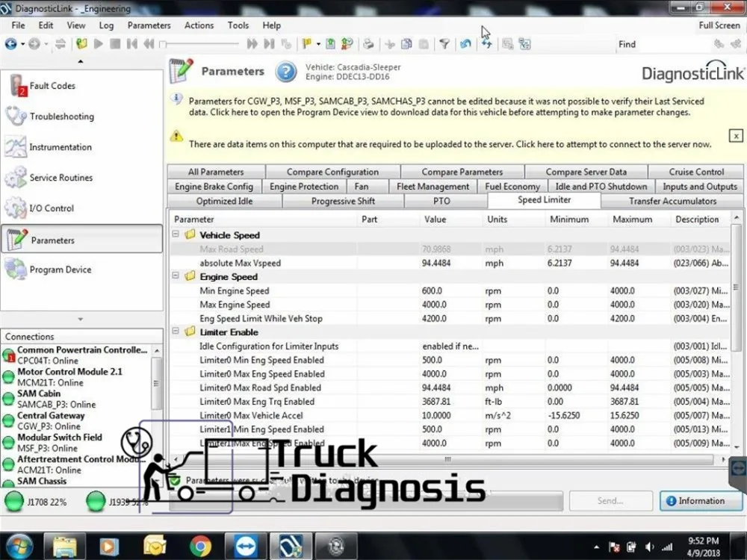
Task: Select the Parameters sidebar item
Action: click(x=82, y=239)
